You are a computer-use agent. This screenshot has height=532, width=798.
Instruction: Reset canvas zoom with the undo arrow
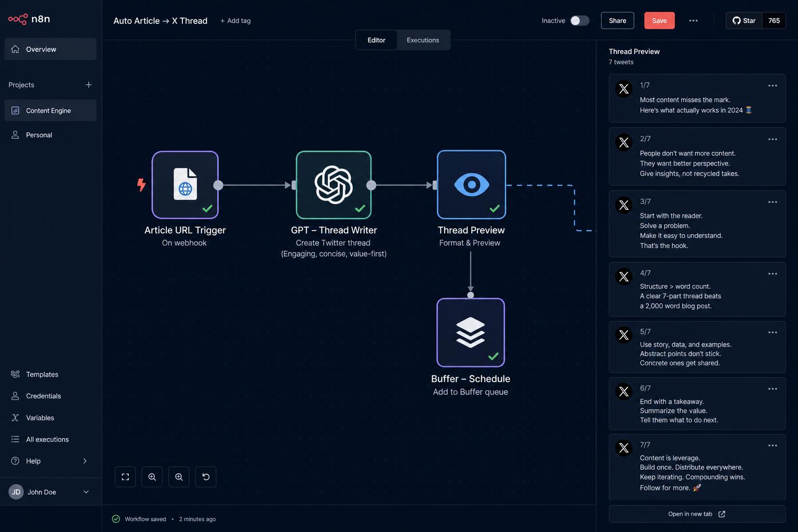(x=206, y=477)
